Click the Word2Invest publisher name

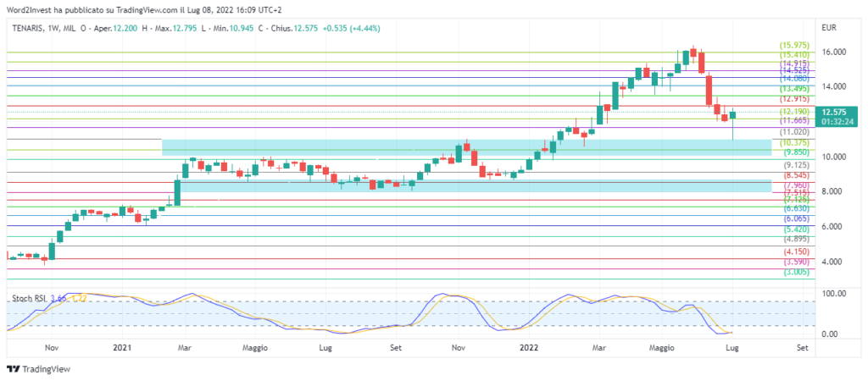(x=32, y=10)
